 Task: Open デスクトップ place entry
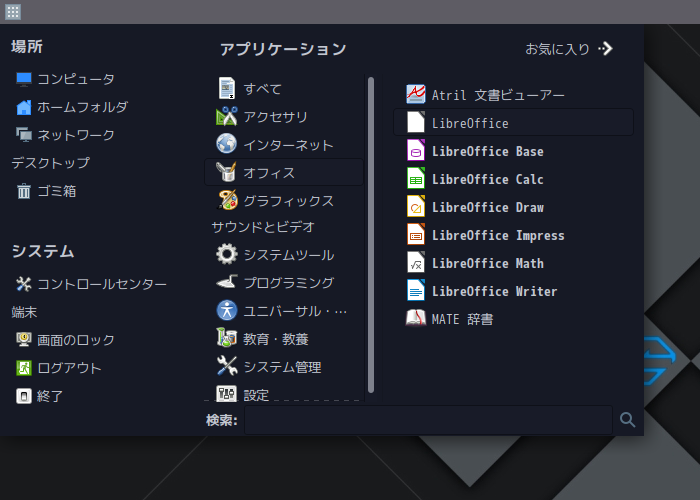point(50,163)
